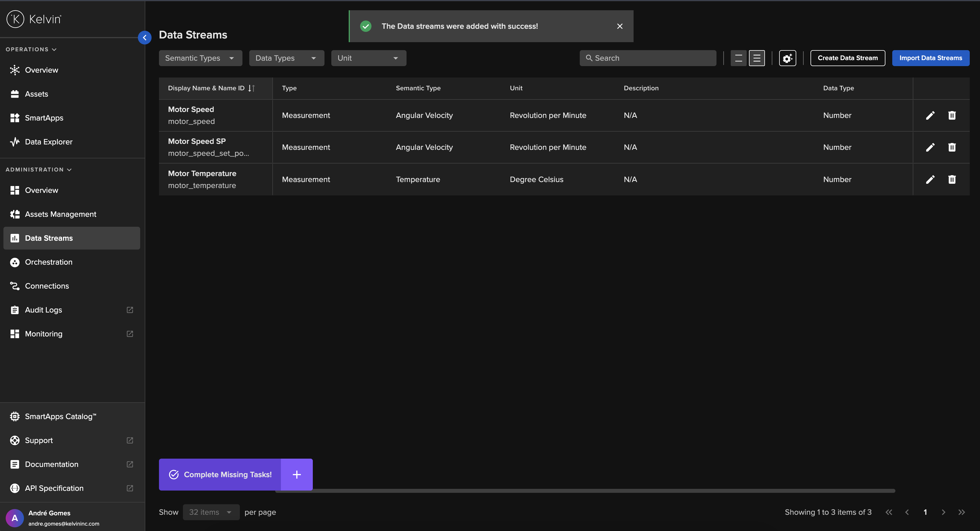Open the table settings gear icon

[787, 58]
